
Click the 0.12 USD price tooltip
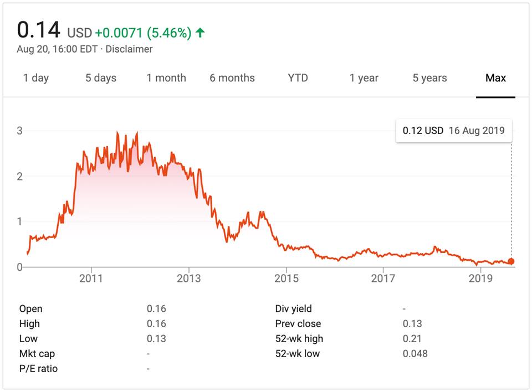click(454, 131)
